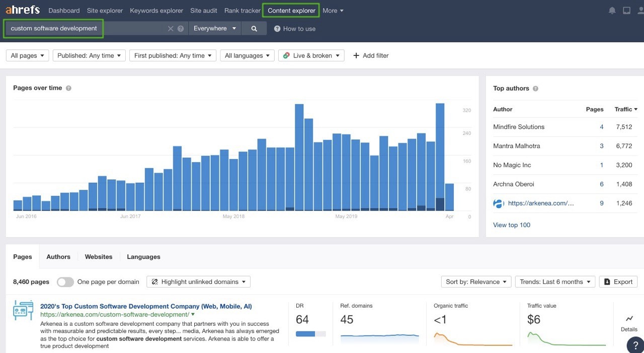Viewport: 644px width, 353px height.
Task: Click the magnifier search button
Action: [x=254, y=29]
